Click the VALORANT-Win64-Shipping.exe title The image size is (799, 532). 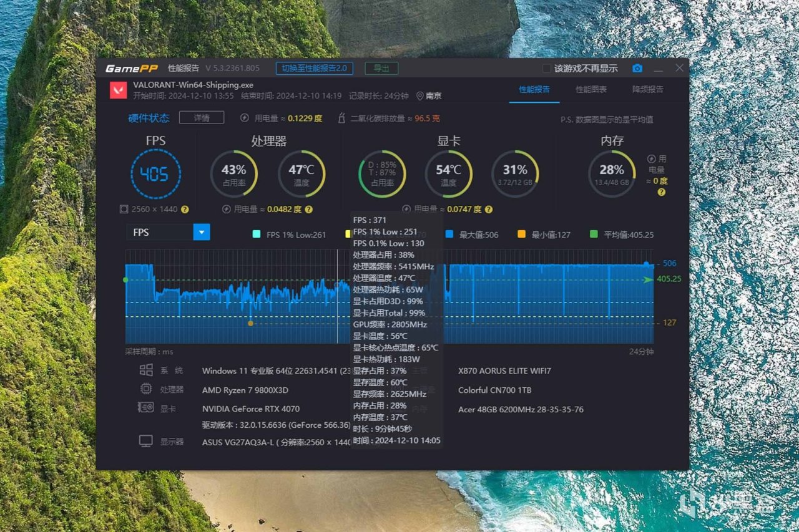tap(194, 85)
